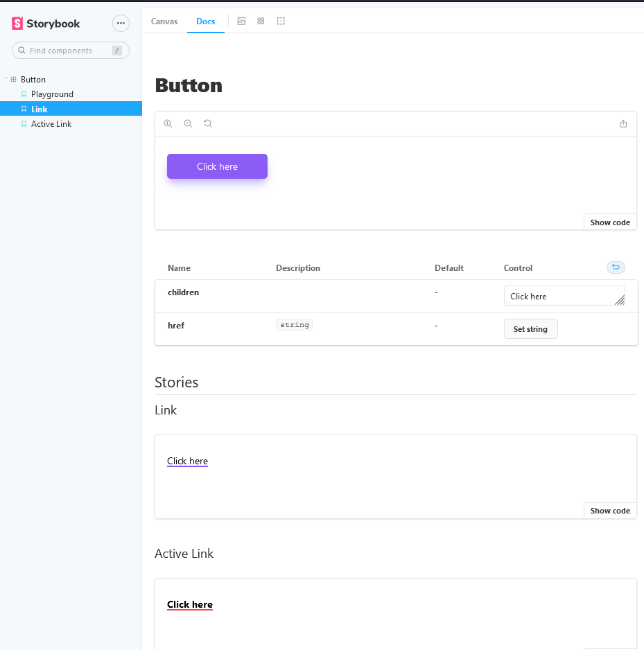The width and height of the screenshot is (644, 650).
Task: Click the visual tests image icon
Action: (241, 21)
